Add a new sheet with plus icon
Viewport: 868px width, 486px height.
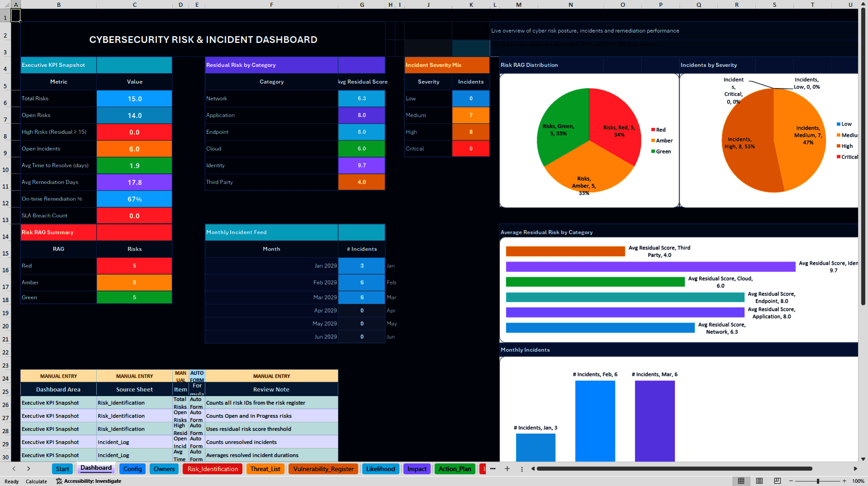tap(507, 469)
